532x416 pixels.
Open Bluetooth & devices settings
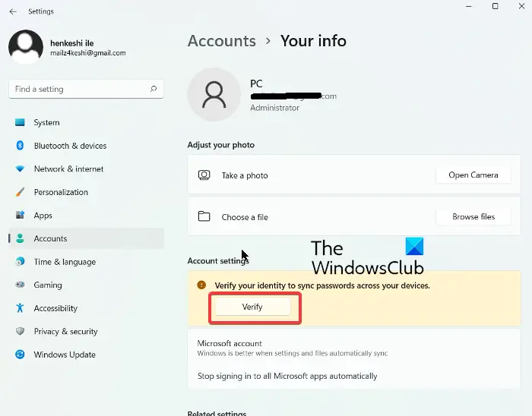(87, 146)
